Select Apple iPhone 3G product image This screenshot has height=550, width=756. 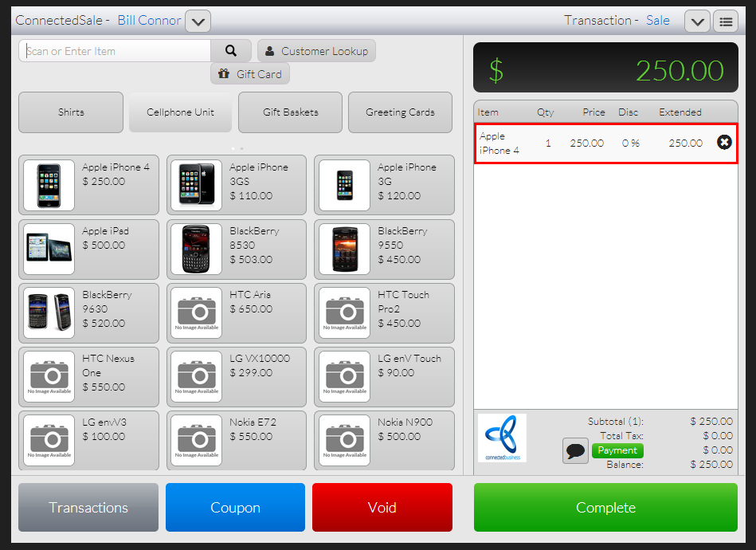pos(345,185)
